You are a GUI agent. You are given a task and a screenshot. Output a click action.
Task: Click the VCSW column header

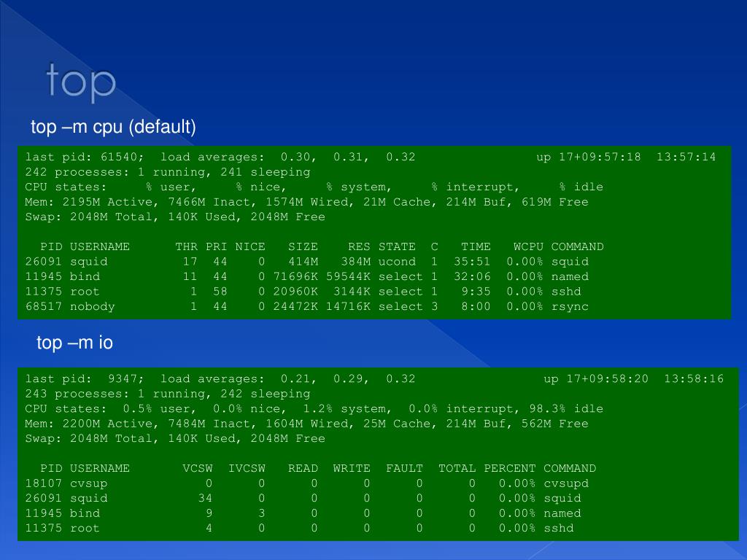(x=198, y=469)
